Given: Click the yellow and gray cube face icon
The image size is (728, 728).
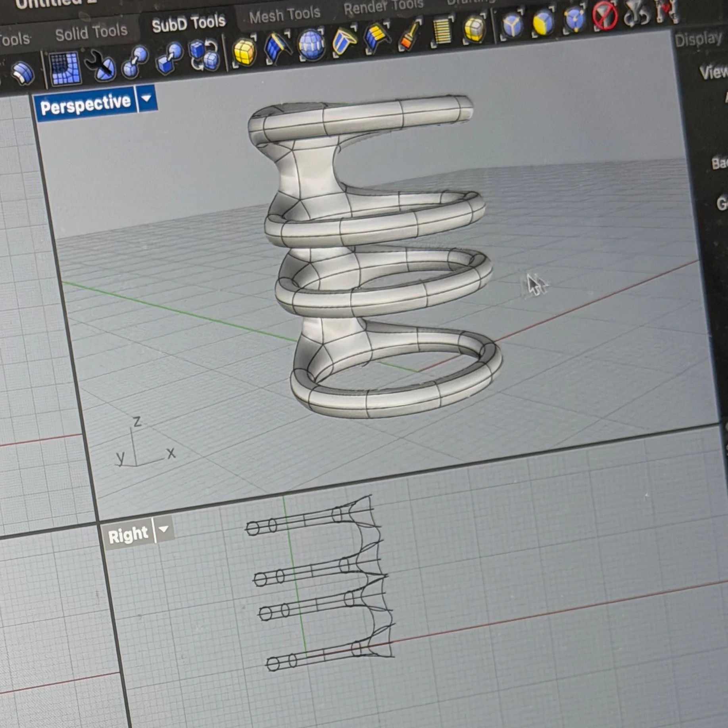Looking at the screenshot, I should (474, 28).
